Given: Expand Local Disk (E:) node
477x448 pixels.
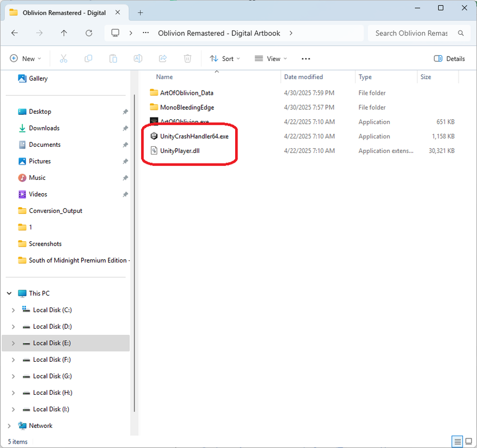Looking at the screenshot, I should (13, 343).
